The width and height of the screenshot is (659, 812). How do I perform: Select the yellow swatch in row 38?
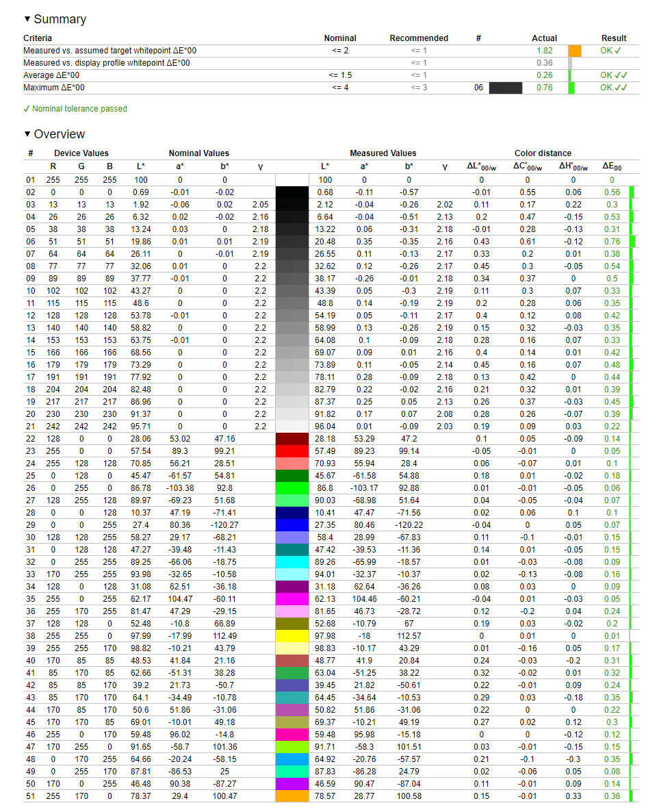coord(292,636)
